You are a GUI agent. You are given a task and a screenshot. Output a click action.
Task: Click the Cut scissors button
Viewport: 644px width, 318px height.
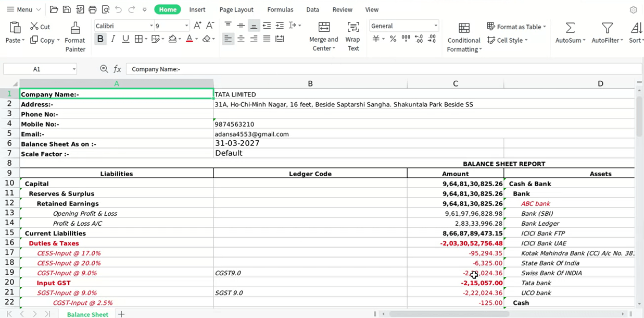point(40,27)
